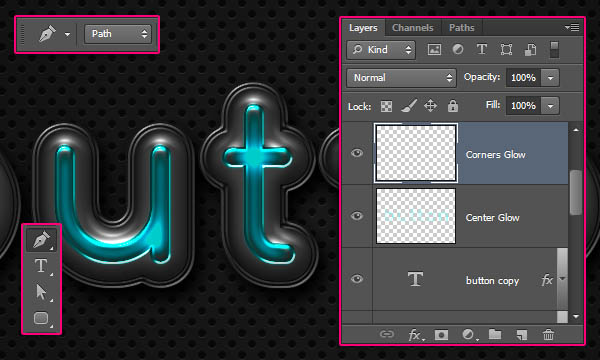Click the Corners Glow layer thumbnail

(x=416, y=153)
